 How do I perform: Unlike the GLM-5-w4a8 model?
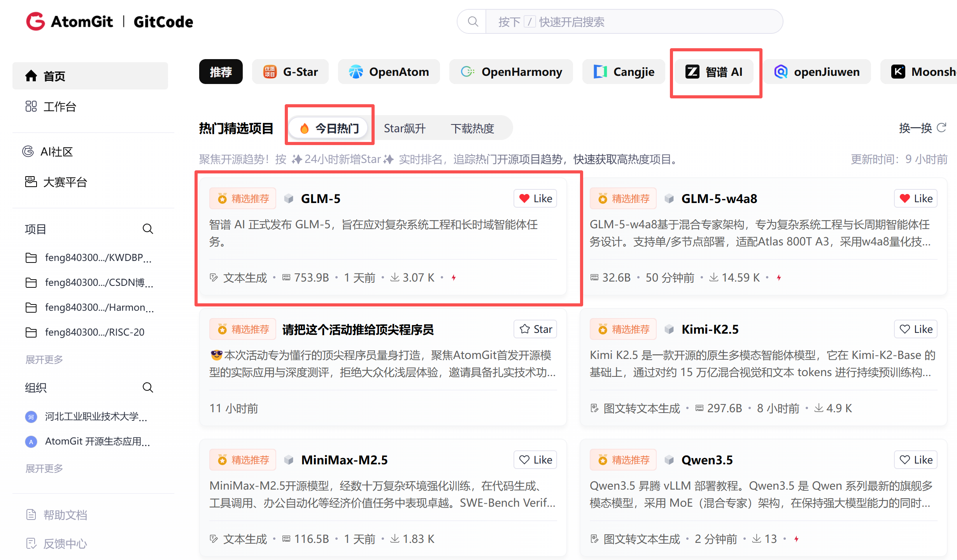pyautogui.click(x=916, y=199)
